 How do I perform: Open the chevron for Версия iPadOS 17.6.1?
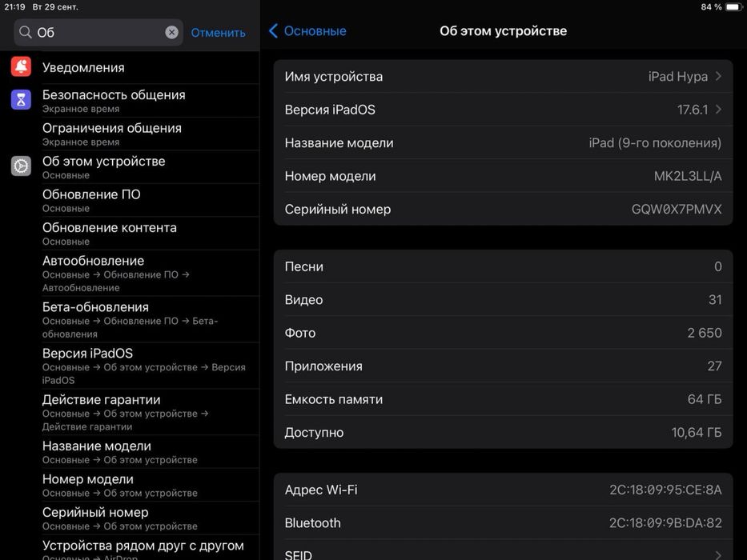click(718, 110)
